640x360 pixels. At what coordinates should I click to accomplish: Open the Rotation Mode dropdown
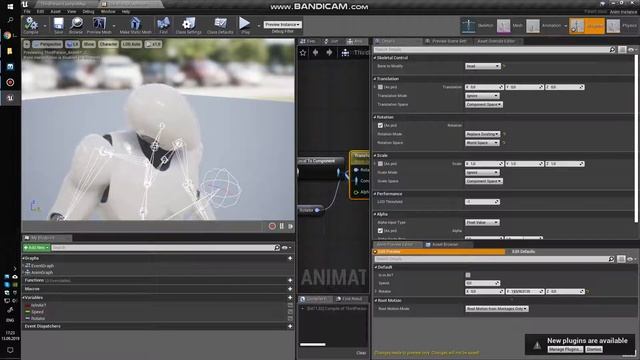coord(482,134)
